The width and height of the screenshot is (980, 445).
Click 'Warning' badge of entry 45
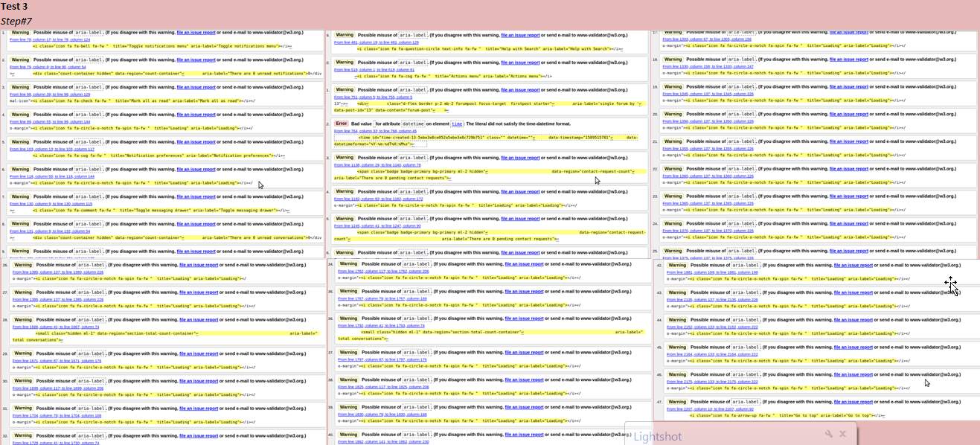[676, 347]
